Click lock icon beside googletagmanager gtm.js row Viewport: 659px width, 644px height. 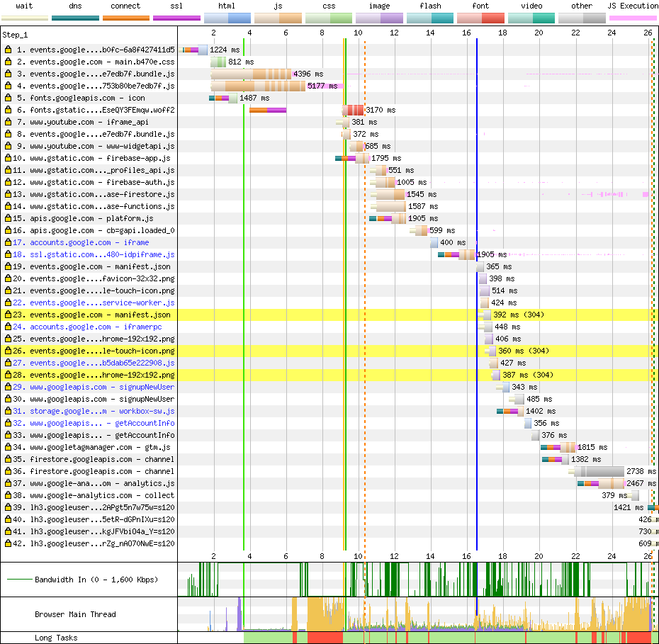click(9, 447)
